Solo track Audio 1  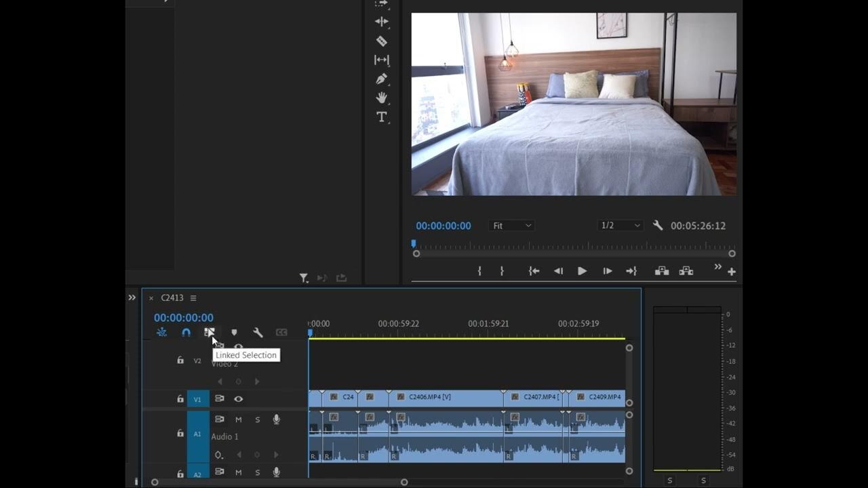(x=257, y=420)
